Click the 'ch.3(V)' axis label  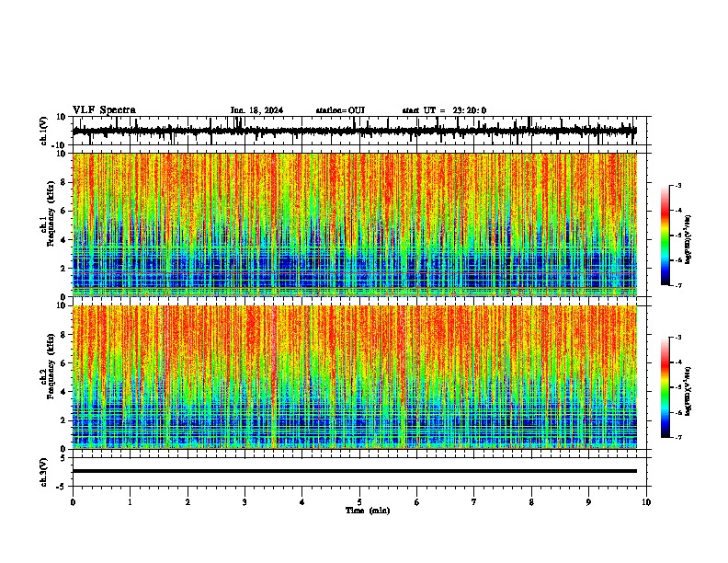(x=44, y=472)
